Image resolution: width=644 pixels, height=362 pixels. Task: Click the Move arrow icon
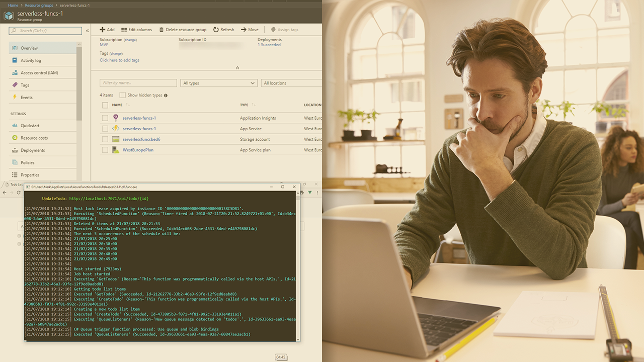244,30
